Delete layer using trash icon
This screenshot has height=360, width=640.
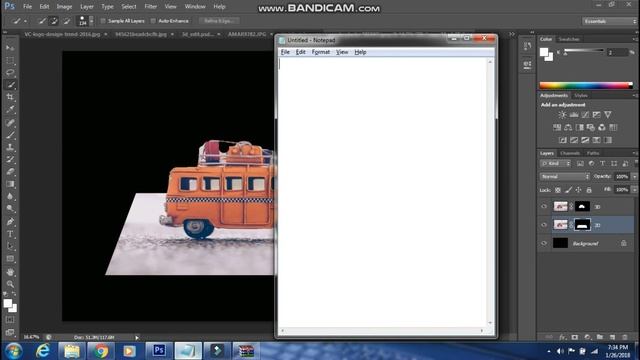pos(624,337)
